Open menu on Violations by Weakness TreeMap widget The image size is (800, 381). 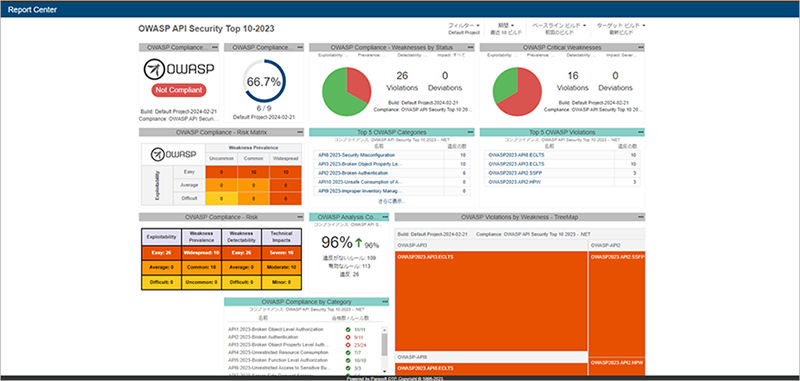641,217
